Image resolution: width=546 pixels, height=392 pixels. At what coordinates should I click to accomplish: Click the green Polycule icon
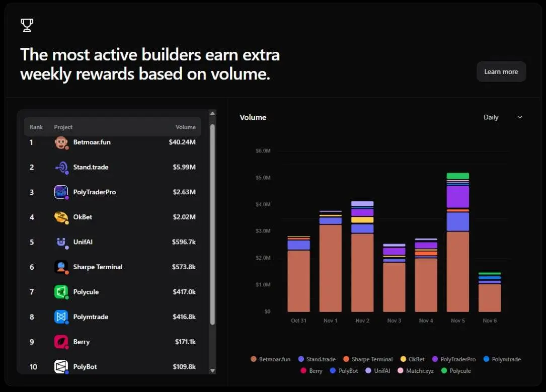(x=61, y=292)
